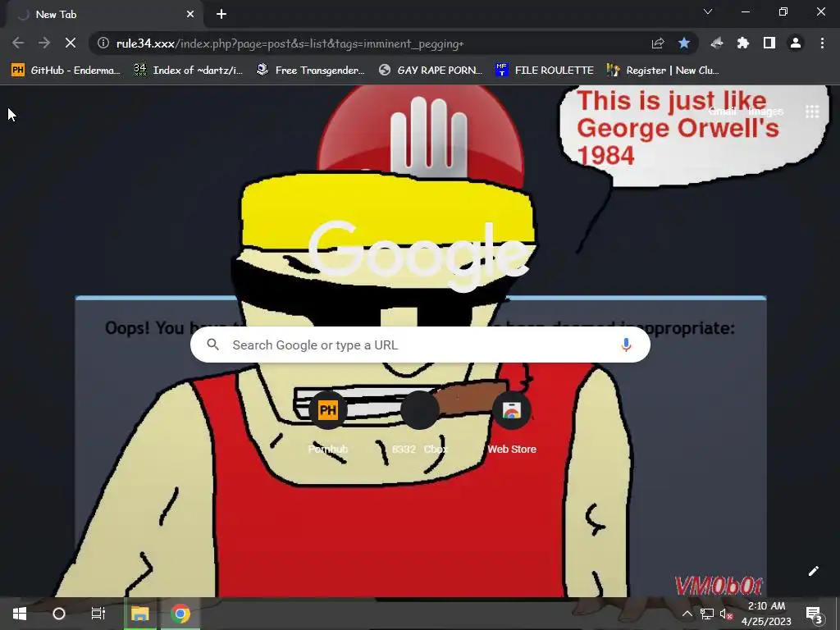This screenshot has width=840, height=630.
Task: Click search magnifier icon
Action: point(212,345)
